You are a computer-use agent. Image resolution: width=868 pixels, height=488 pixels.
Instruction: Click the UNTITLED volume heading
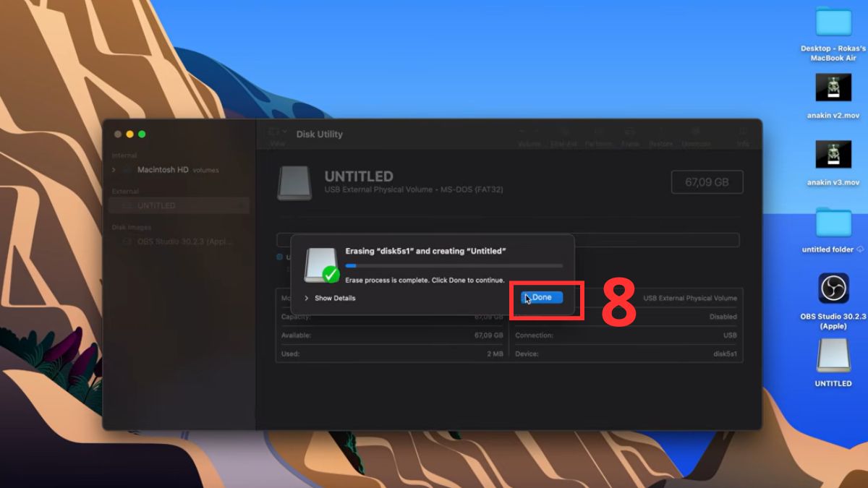coord(359,176)
